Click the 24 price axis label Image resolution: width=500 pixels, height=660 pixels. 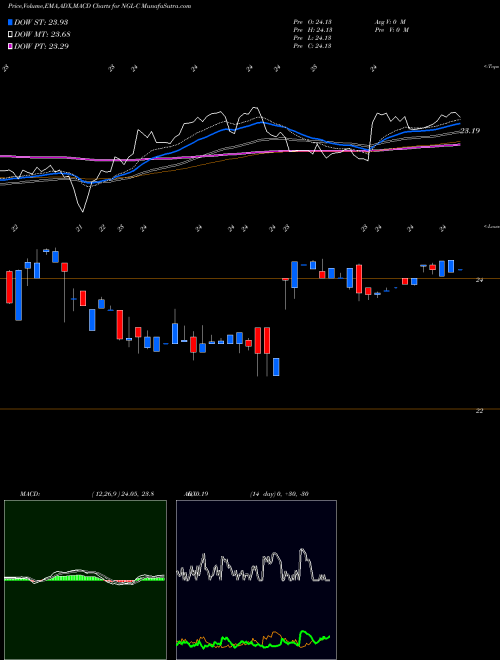coord(479,279)
